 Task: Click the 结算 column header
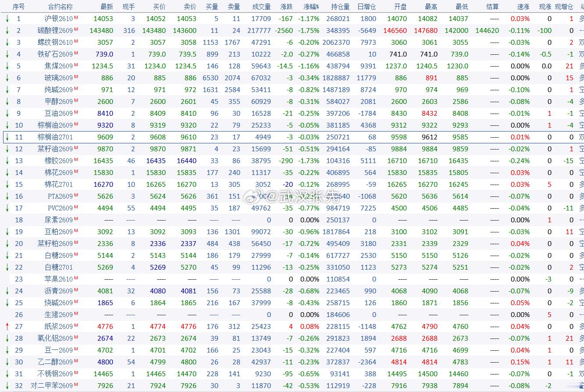coord(492,7)
